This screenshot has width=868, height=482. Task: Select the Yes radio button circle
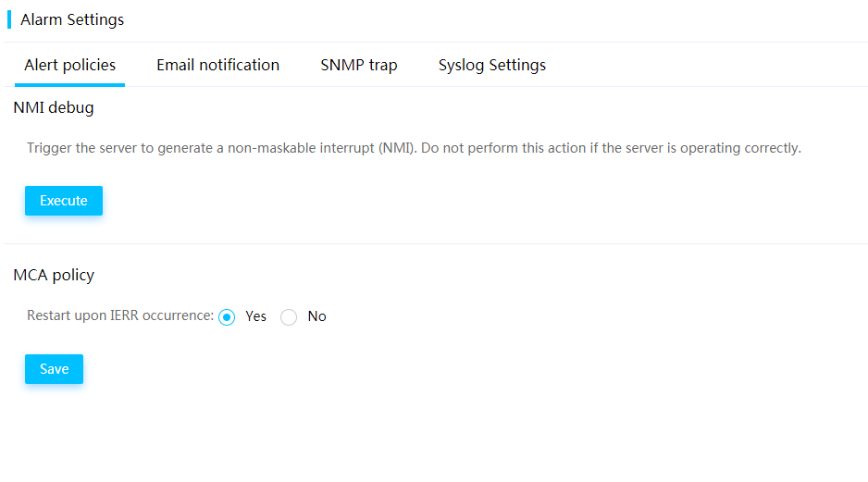pyautogui.click(x=227, y=317)
